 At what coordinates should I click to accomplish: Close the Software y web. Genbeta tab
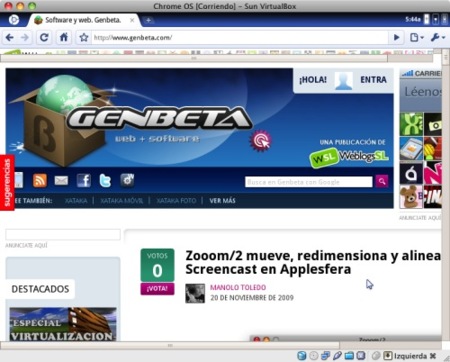(x=132, y=20)
